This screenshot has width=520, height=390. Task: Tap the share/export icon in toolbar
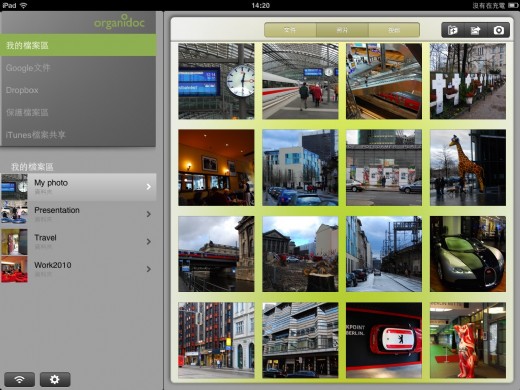(475, 30)
